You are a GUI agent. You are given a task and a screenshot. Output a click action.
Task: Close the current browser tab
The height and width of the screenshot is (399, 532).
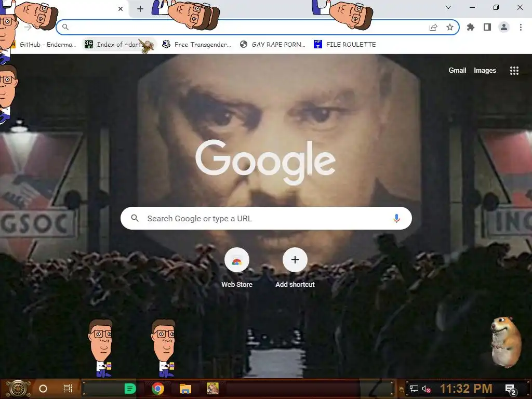(x=121, y=9)
